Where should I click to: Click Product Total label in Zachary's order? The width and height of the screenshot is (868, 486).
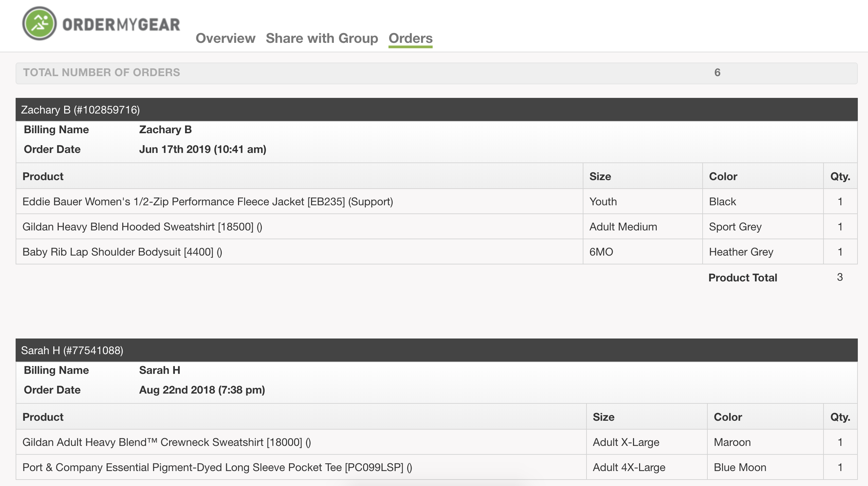[x=743, y=278]
